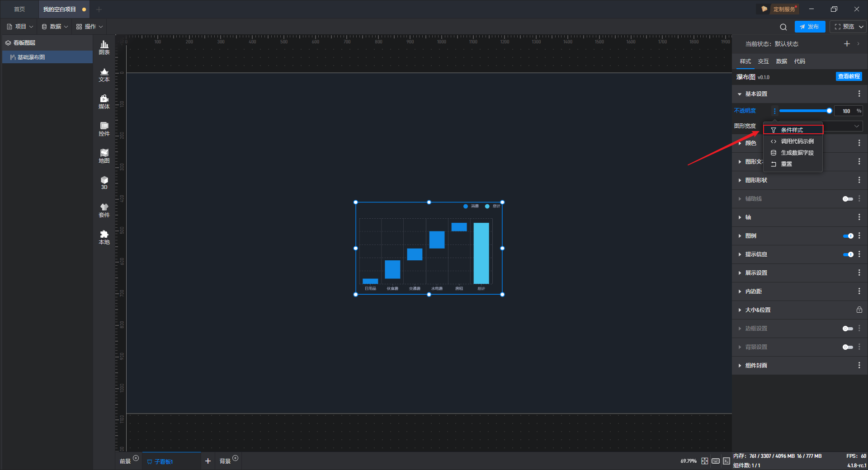Viewport: 868px width, 470px height.
Task: Click the 69.79% zoom level value
Action: (x=688, y=461)
